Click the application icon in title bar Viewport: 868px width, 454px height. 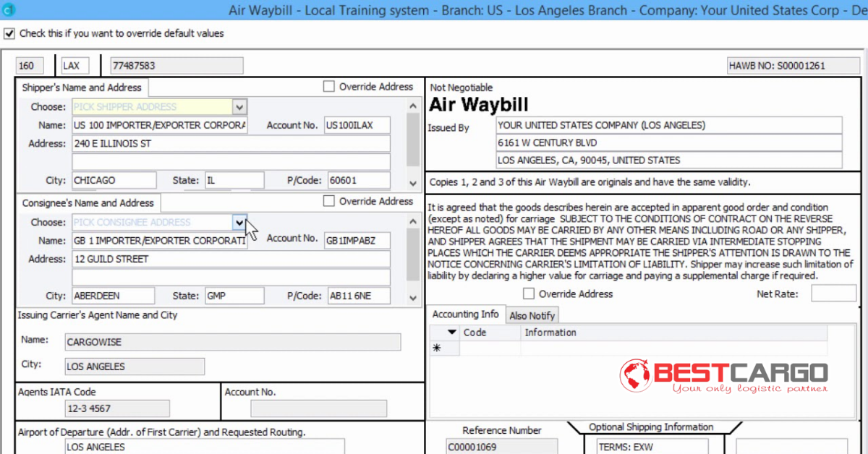pyautogui.click(x=5, y=11)
